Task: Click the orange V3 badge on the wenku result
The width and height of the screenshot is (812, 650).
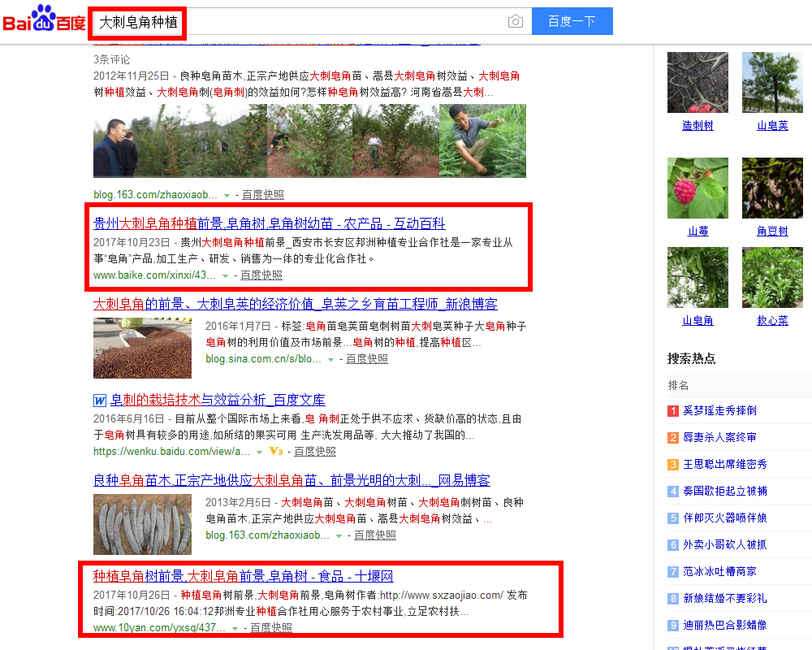Action: pos(276,452)
